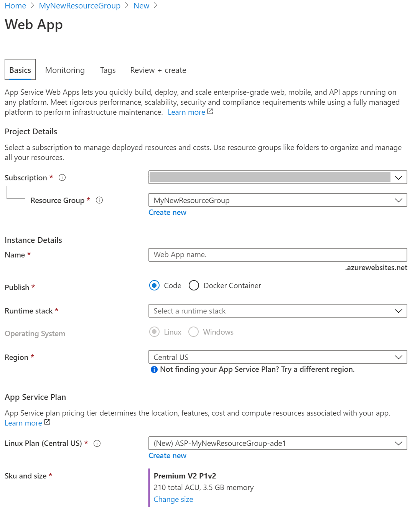Image resolution: width=420 pixels, height=518 pixels.
Task: Click the info icon next to Resource Group
Action: pyautogui.click(x=99, y=200)
